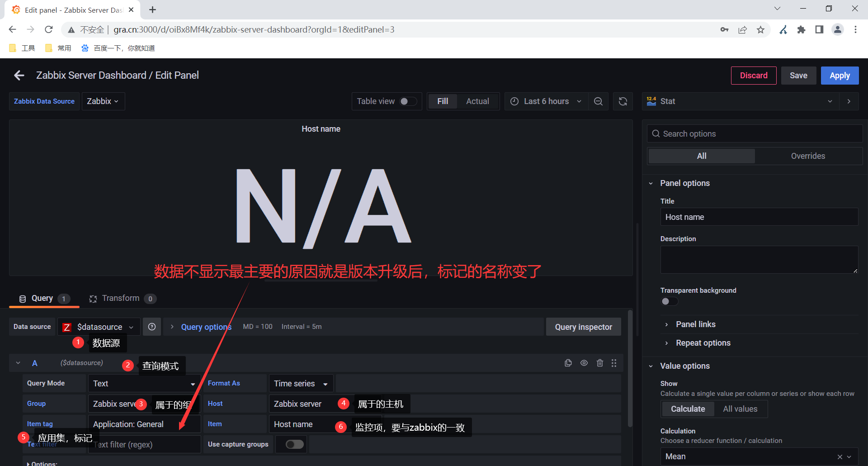Go back using the dashboard back arrow
This screenshot has height=466, width=868.
click(x=19, y=76)
